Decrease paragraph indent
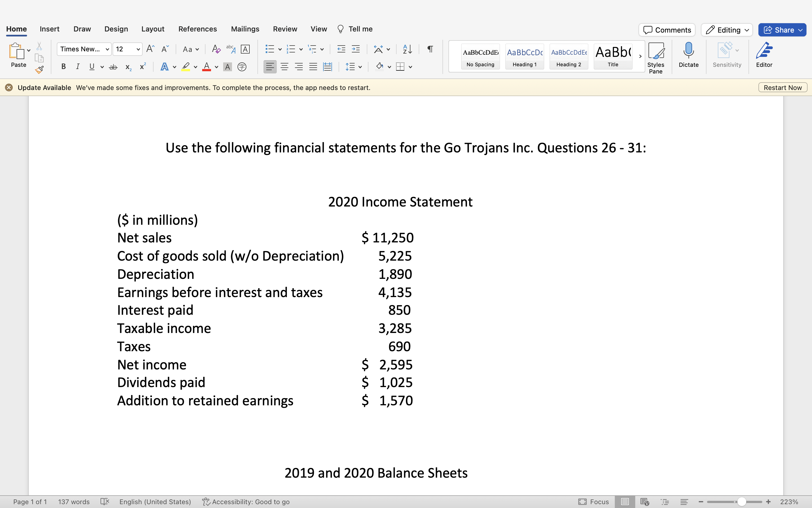This screenshot has height=508, width=812. click(341, 49)
